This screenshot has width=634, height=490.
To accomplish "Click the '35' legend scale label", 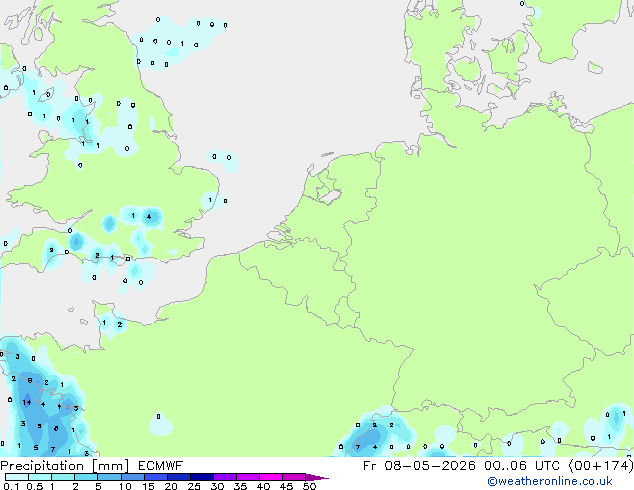I will click(241, 486).
